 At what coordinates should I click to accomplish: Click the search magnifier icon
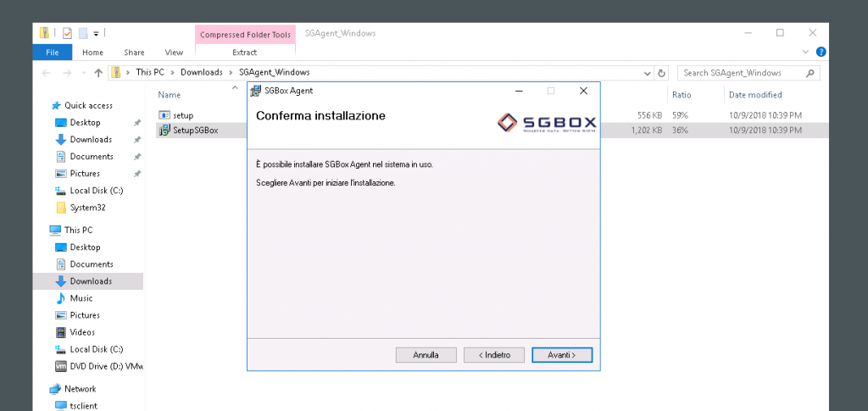tap(810, 73)
